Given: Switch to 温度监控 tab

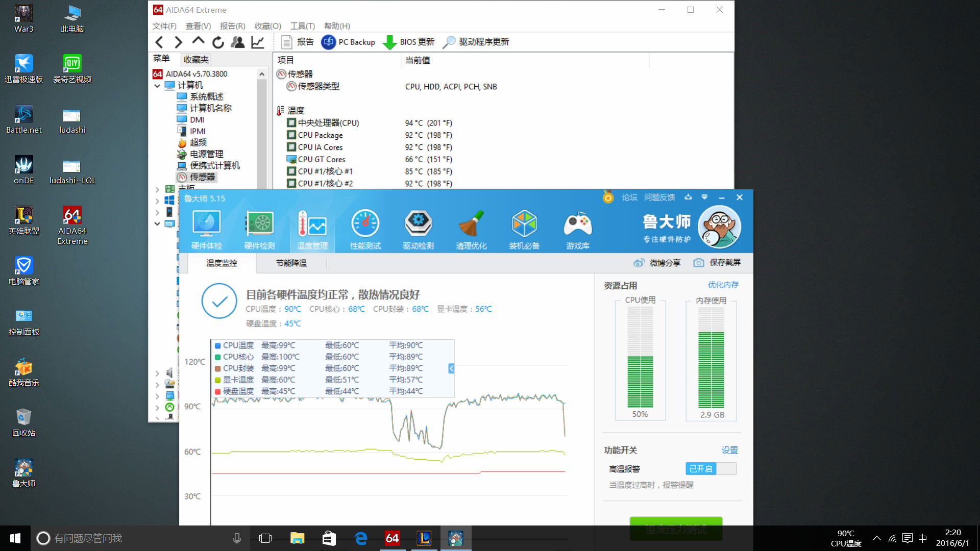Looking at the screenshot, I should tap(222, 263).
